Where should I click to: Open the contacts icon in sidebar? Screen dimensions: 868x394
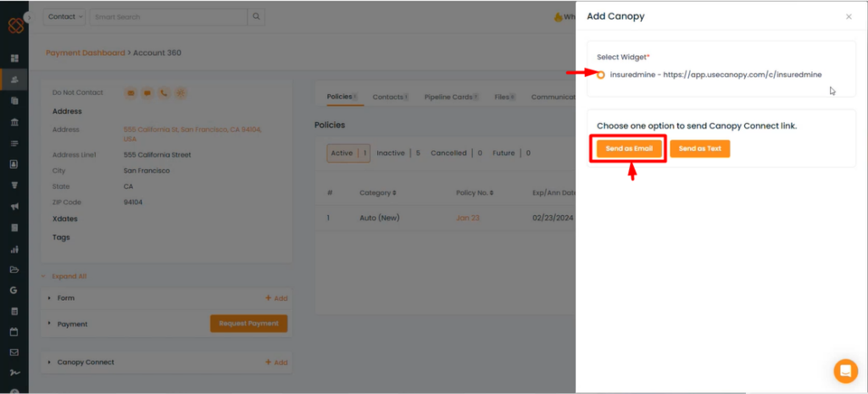[15, 79]
